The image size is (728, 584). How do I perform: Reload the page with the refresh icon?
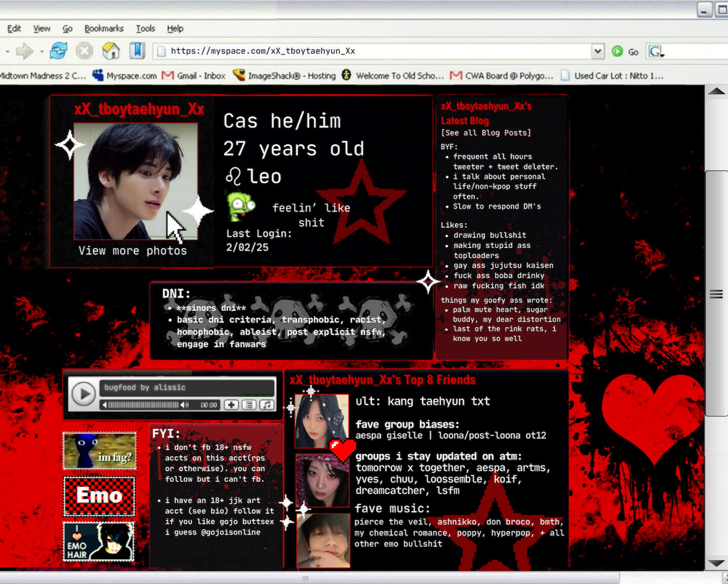coord(59,51)
